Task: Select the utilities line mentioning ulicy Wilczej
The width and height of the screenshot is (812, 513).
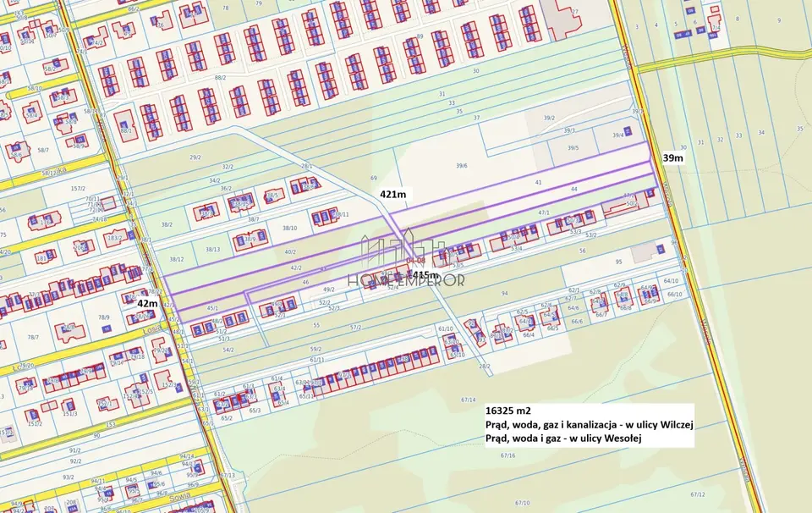Action: click(x=590, y=425)
